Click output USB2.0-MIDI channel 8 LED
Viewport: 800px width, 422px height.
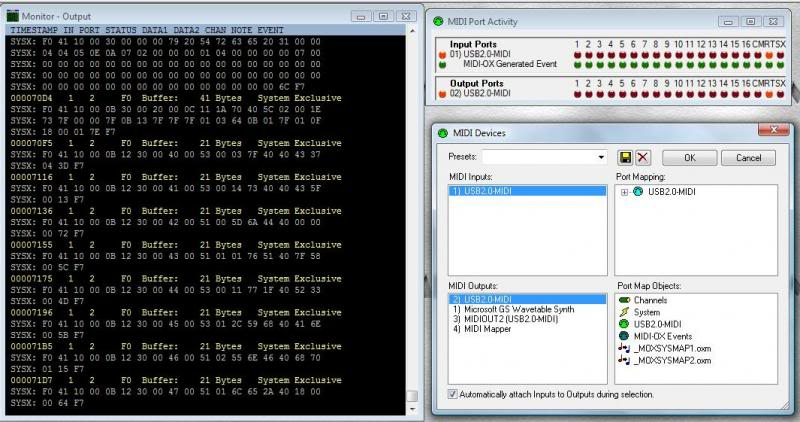[x=656, y=94]
